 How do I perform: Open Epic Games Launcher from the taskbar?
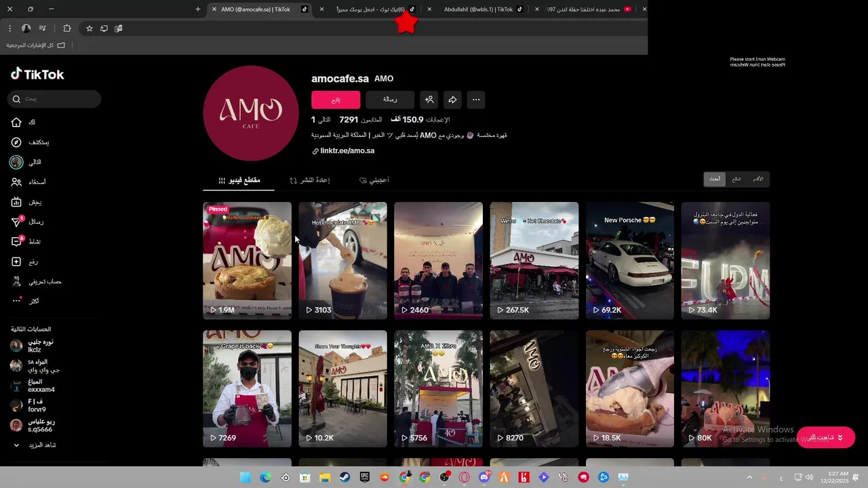pyautogui.click(x=365, y=477)
